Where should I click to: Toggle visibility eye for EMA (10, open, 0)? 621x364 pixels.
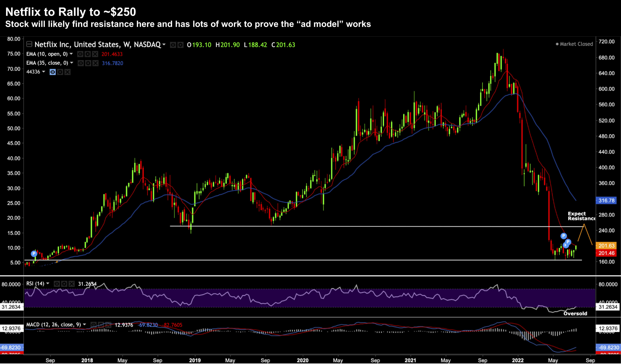tap(80, 54)
